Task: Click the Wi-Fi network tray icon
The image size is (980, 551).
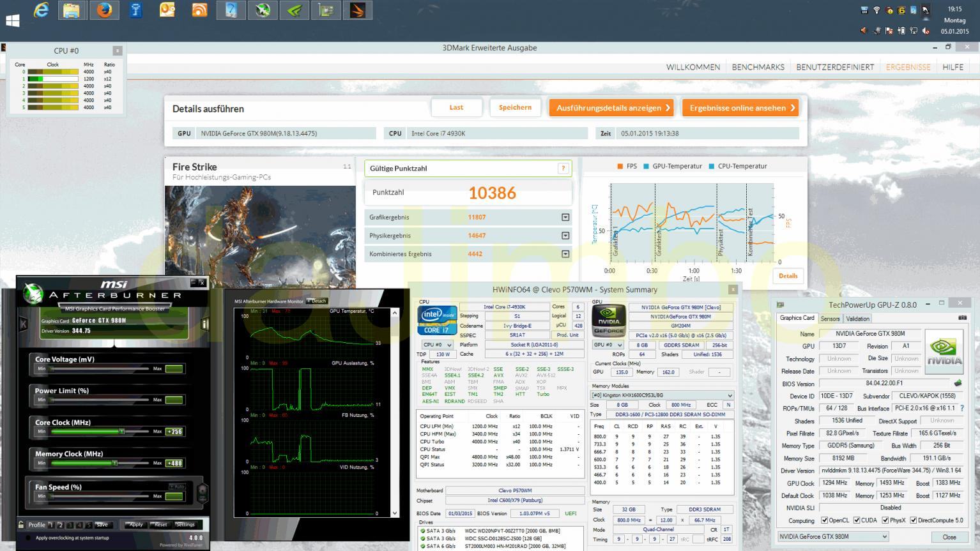Action: [877, 10]
